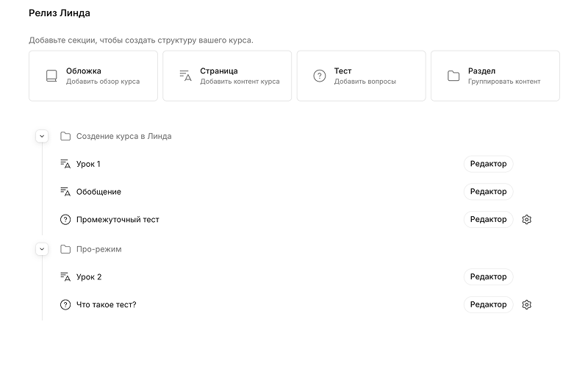Open Редактор for Урок 2
The height and width of the screenshot is (369, 588).
pos(488,277)
